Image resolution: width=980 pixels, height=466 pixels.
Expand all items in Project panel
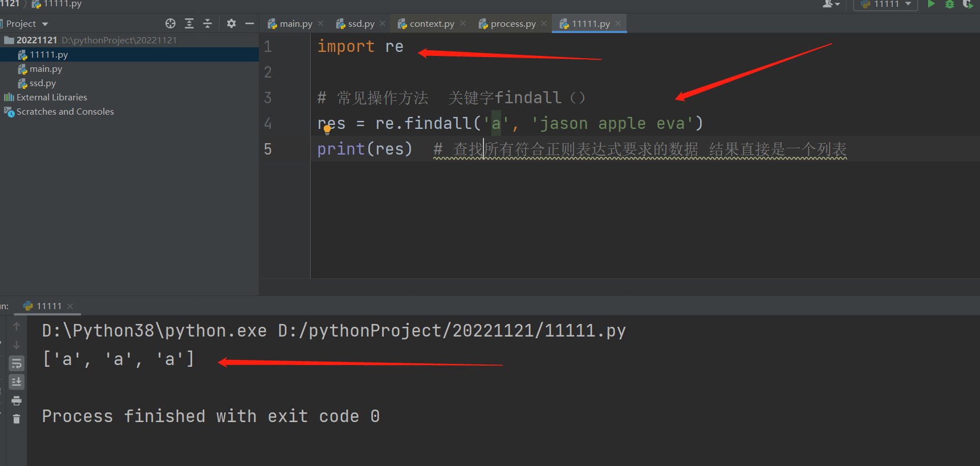point(189,23)
